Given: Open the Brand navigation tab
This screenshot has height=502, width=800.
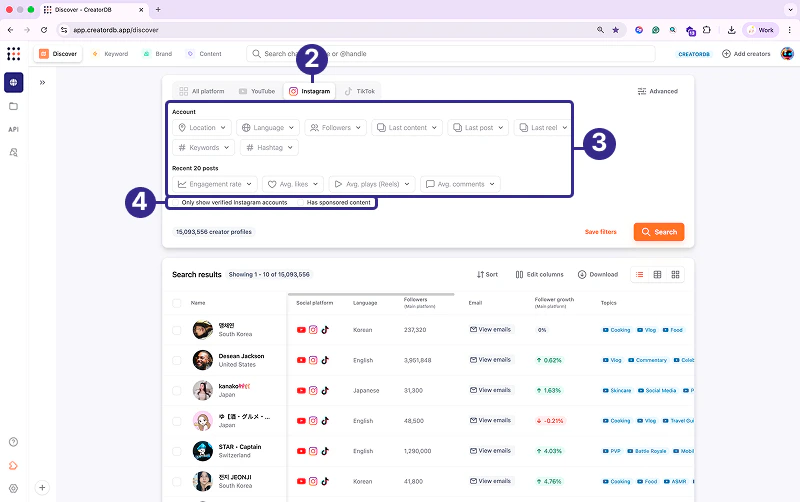Looking at the screenshot, I should click(158, 54).
